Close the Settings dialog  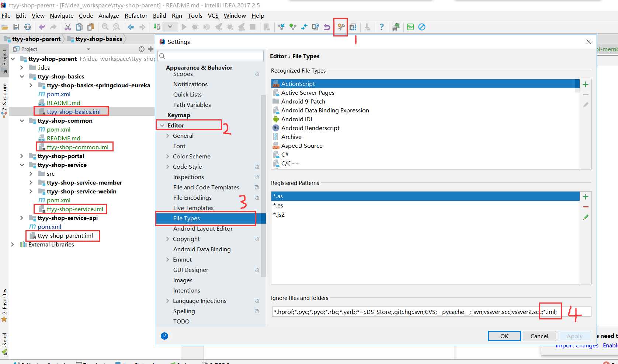[x=589, y=42]
